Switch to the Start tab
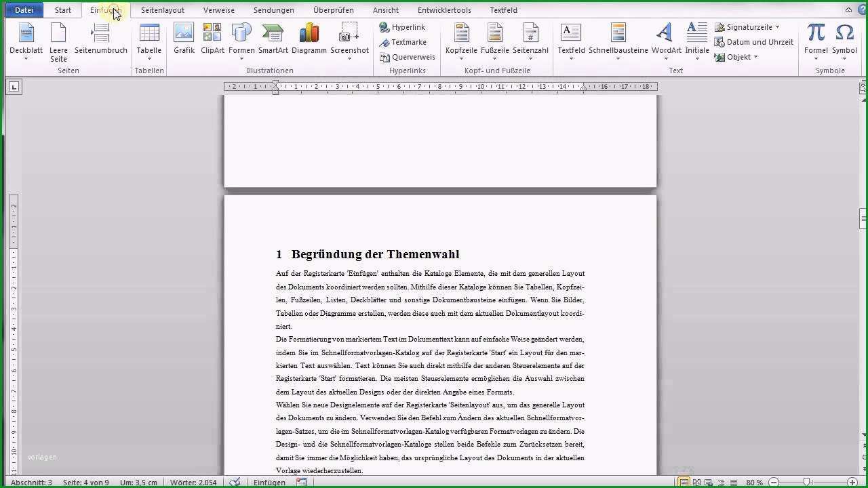Screen dimensions: 868x488 click(63, 10)
